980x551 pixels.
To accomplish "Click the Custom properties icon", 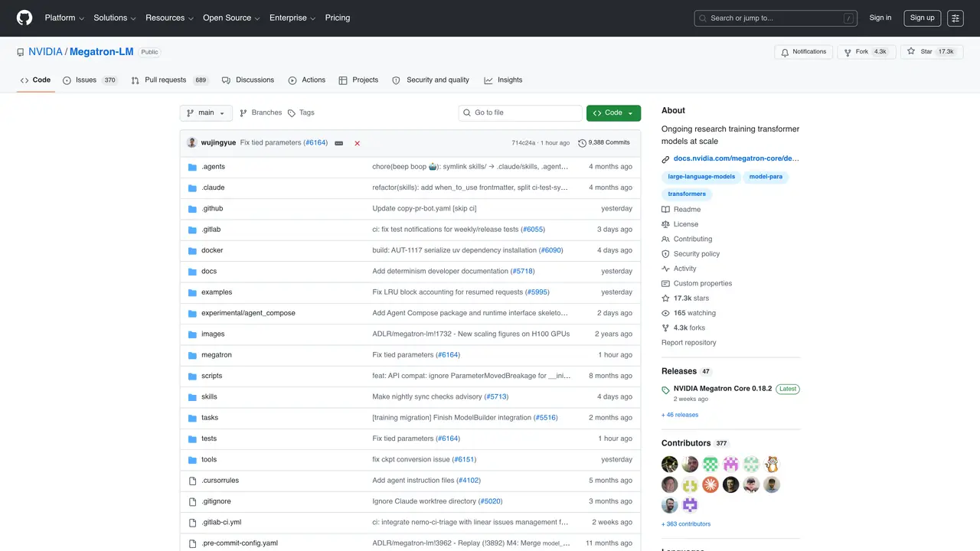I will click(666, 284).
